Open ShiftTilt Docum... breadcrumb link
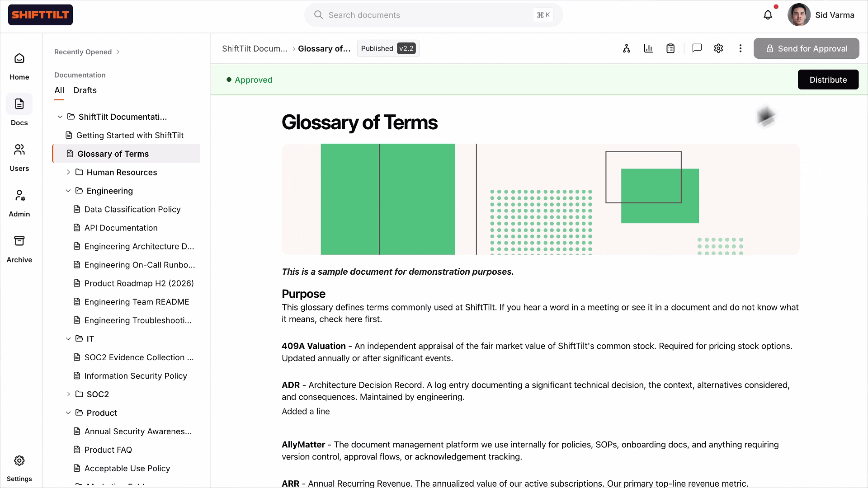868x488 pixels. coord(255,48)
